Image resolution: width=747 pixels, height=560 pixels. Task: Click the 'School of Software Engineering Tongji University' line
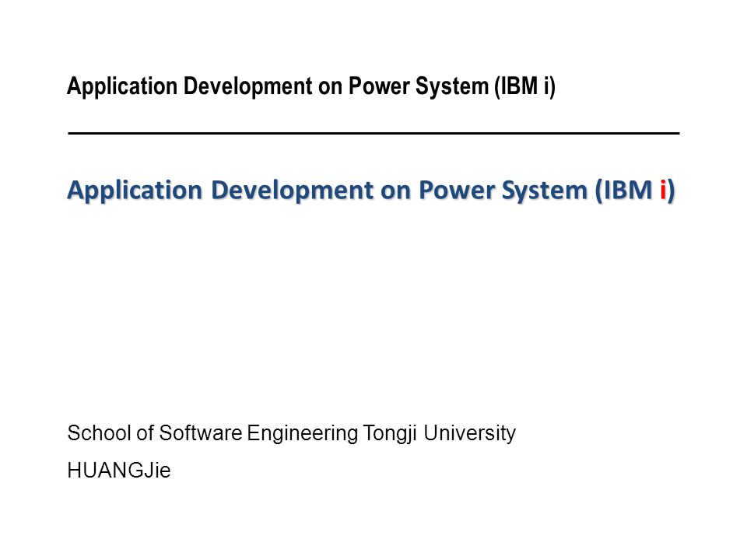292,433
